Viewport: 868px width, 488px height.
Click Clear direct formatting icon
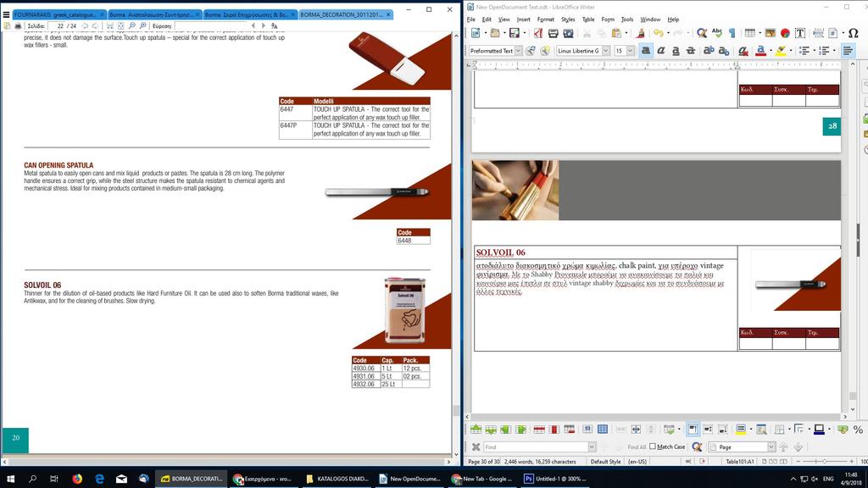743,51
